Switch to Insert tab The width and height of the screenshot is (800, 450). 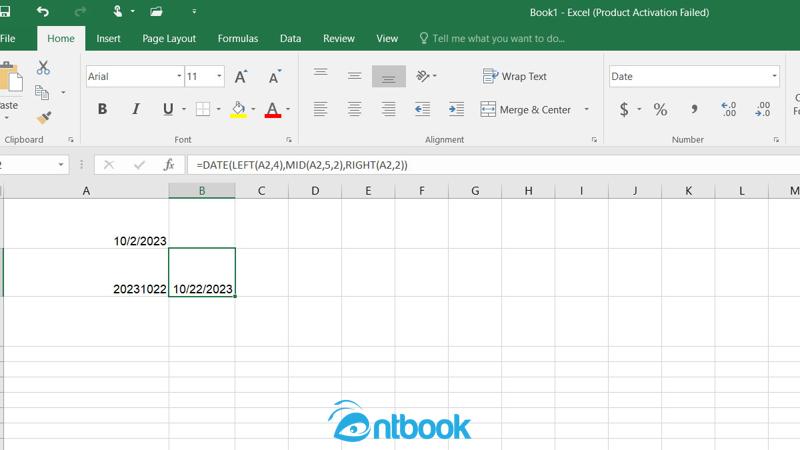point(108,38)
